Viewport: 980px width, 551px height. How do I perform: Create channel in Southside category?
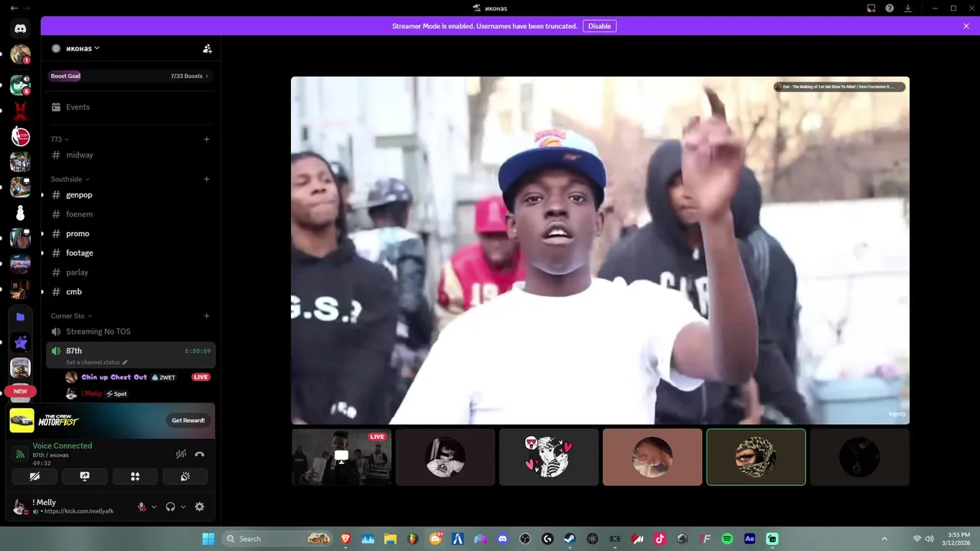pyautogui.click(x=207, y=179)
